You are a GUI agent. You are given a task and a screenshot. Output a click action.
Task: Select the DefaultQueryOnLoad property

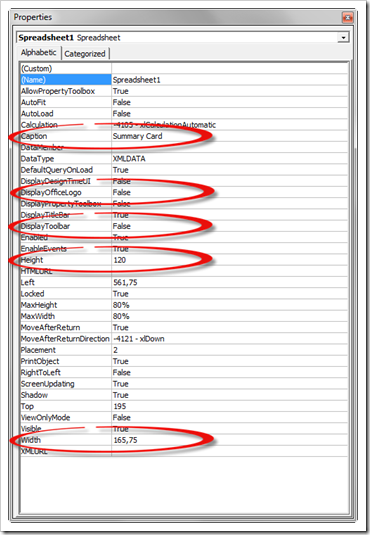tap(57, 170)
